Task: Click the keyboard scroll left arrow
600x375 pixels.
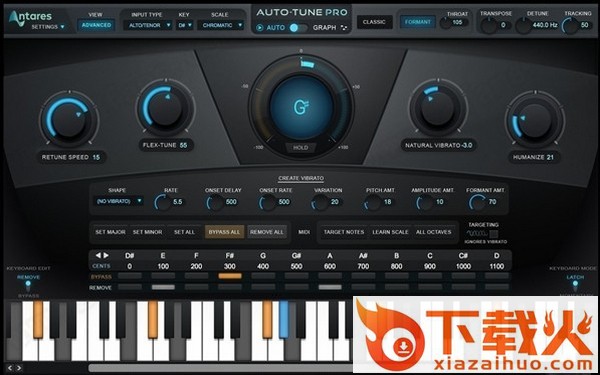Action: (10, 368)
